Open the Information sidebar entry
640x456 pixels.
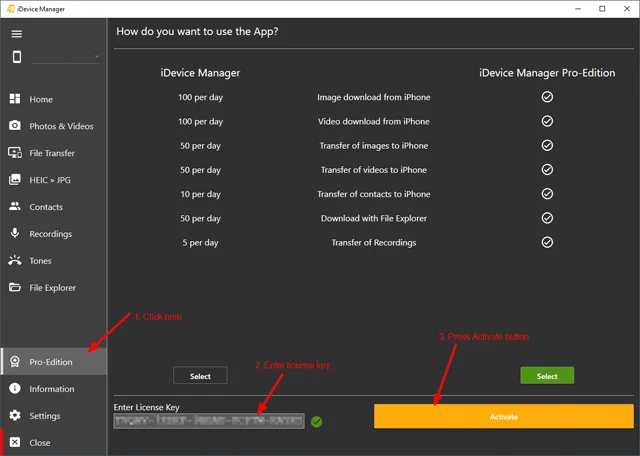coord(51,389)
